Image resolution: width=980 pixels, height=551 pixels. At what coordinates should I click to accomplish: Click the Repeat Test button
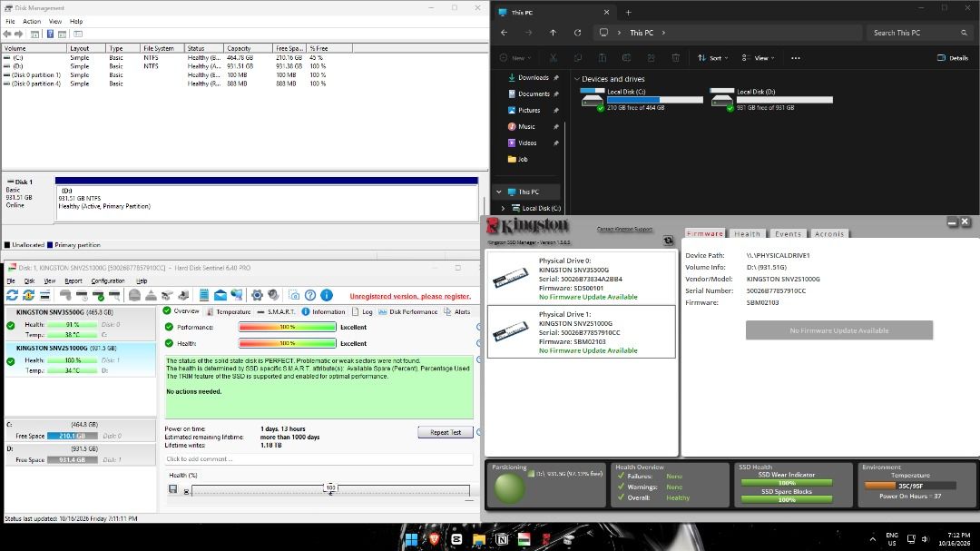(445, 432)
